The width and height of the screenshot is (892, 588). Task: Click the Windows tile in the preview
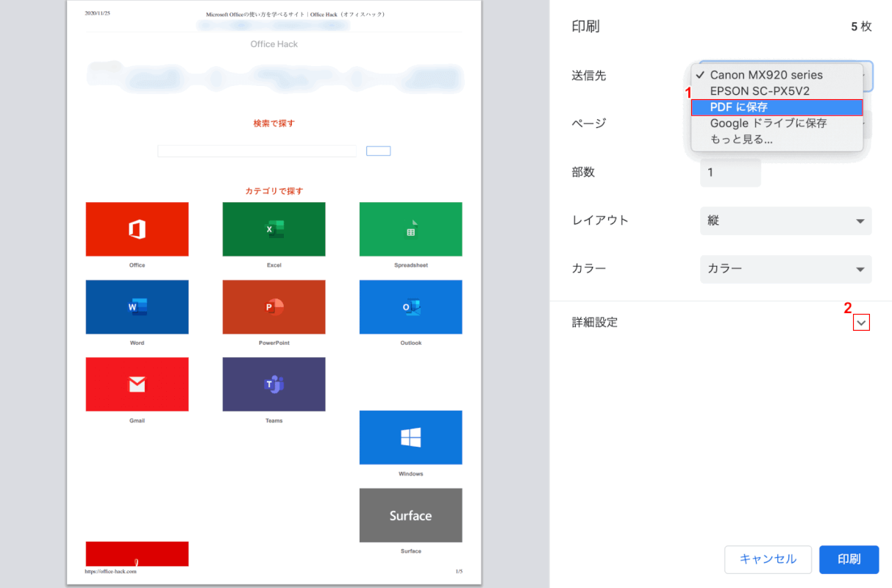coord(410,437)
